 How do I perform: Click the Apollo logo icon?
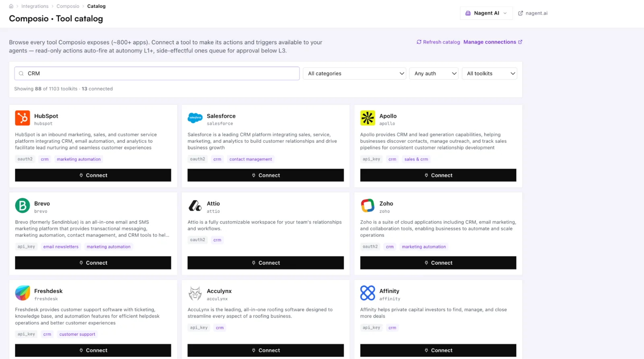(367, 118)
